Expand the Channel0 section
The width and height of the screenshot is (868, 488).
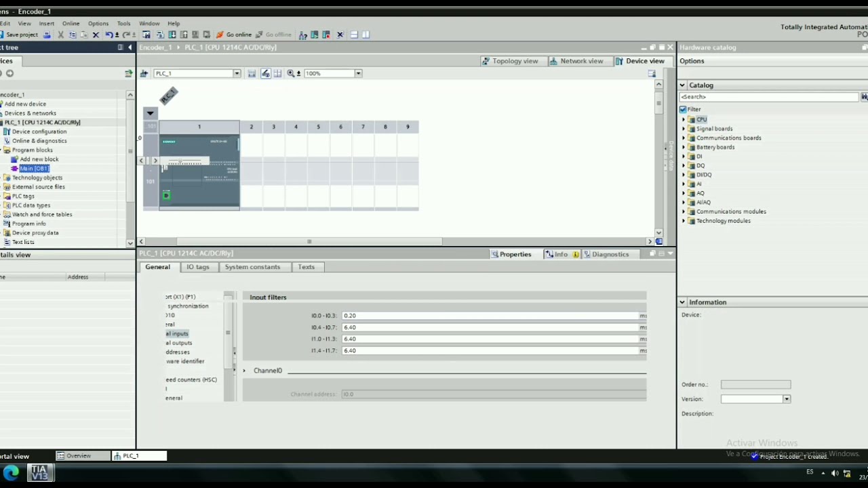click(x=244, y=371)
